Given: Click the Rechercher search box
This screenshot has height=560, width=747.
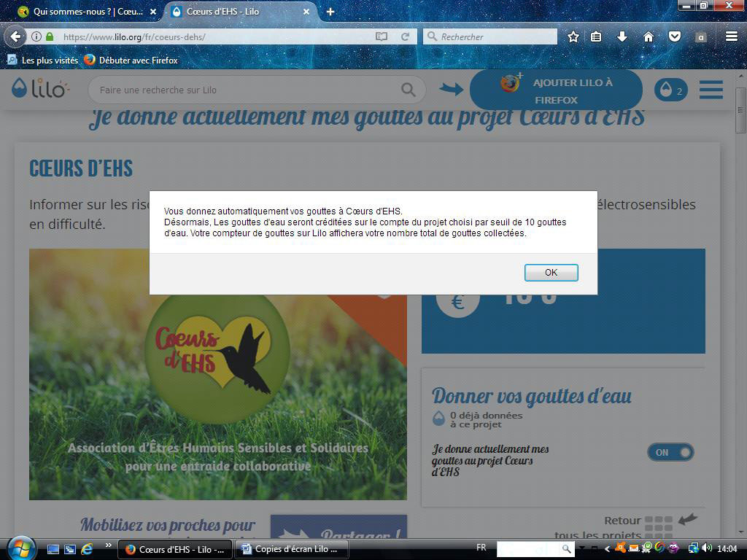Looking at the screenshot, I should [490, 36].
